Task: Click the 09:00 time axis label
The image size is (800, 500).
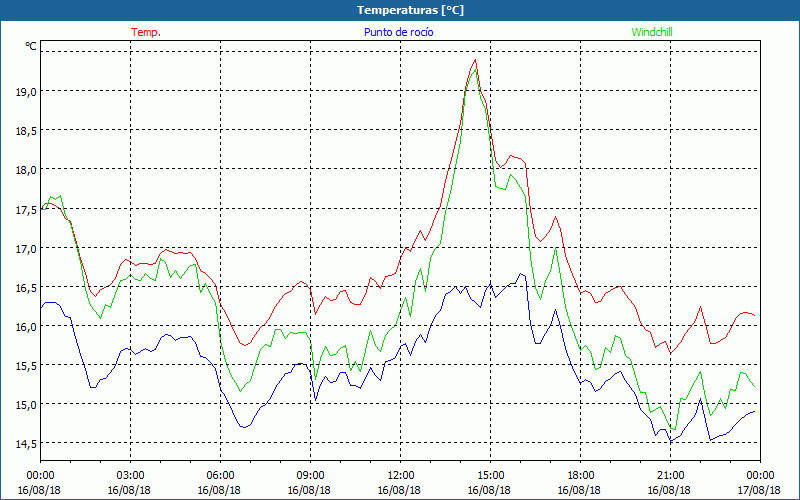Action: click(310, 476)
